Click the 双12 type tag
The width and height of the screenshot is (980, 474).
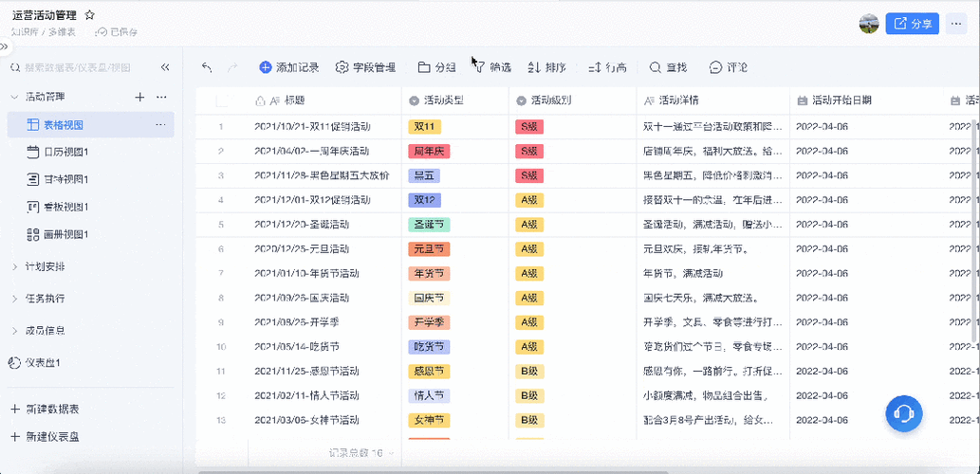424,200
